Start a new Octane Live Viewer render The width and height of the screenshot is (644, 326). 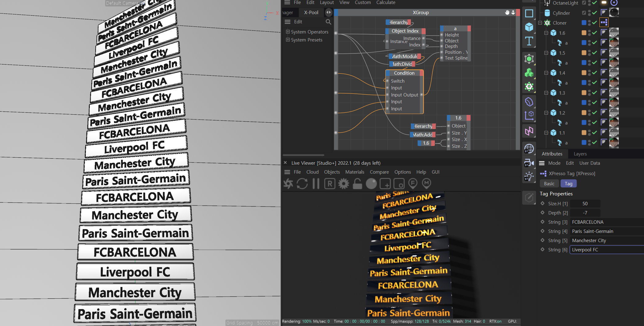(x=288, y=184)
